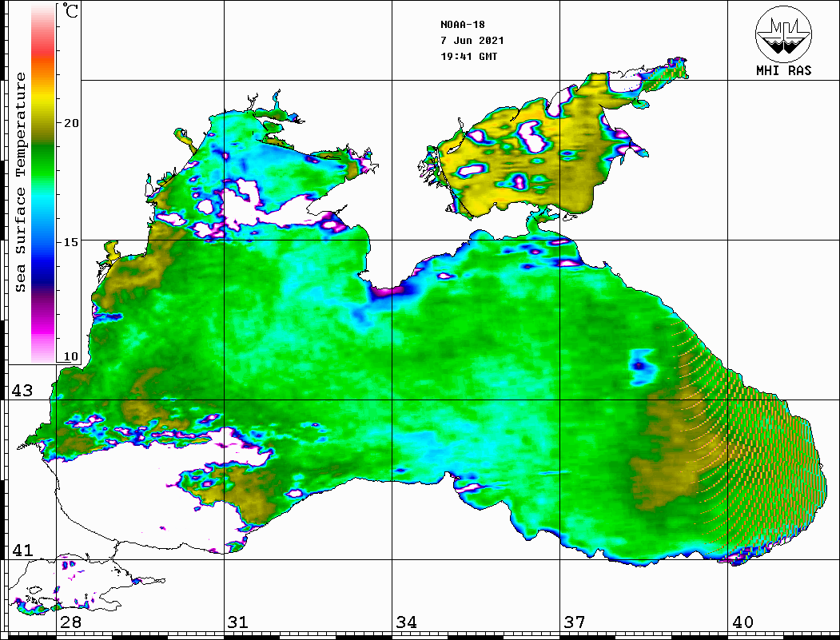Click the 10 mark on temperature scale
Image resolution: width=840 pixels, height=640 pixels.
pos(70,356)
